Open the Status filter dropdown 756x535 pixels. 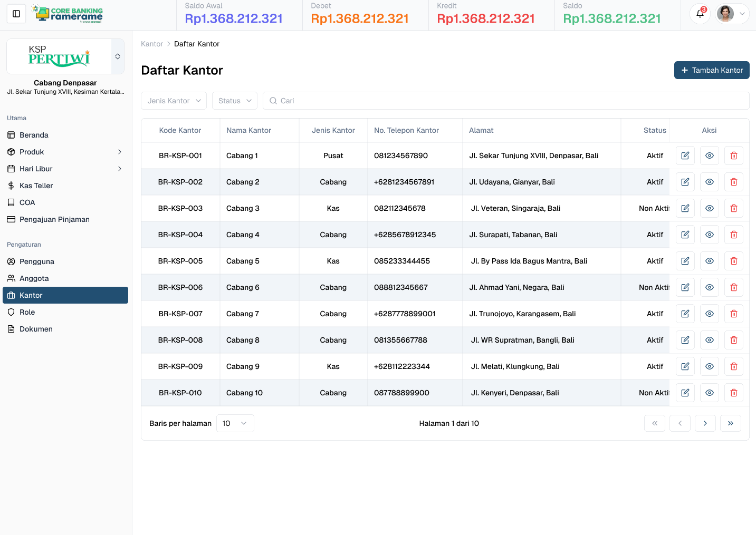(x=234, y=101)
